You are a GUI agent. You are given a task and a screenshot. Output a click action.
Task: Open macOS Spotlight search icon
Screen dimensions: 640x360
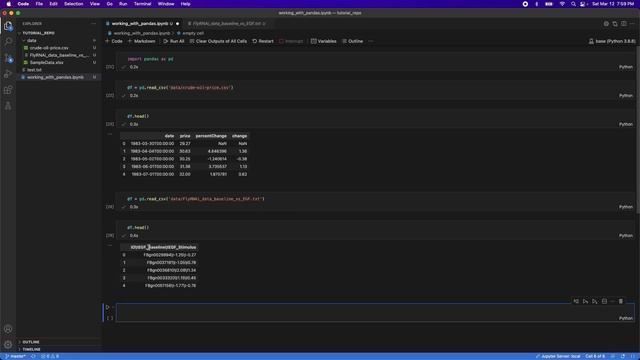pyautogui.click(x=573, y=4)
